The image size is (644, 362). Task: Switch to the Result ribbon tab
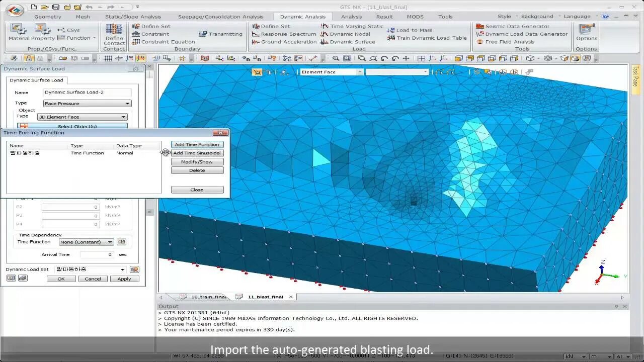[x=384, y=17]
